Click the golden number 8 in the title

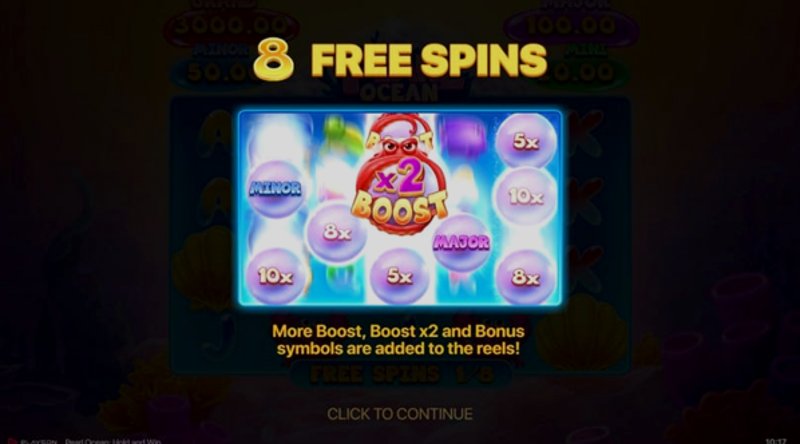click(273, 60)
